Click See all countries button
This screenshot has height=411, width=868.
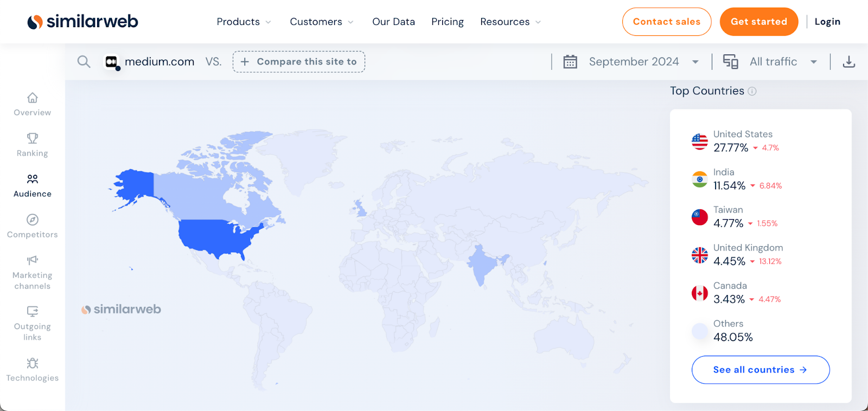(761, 370)
